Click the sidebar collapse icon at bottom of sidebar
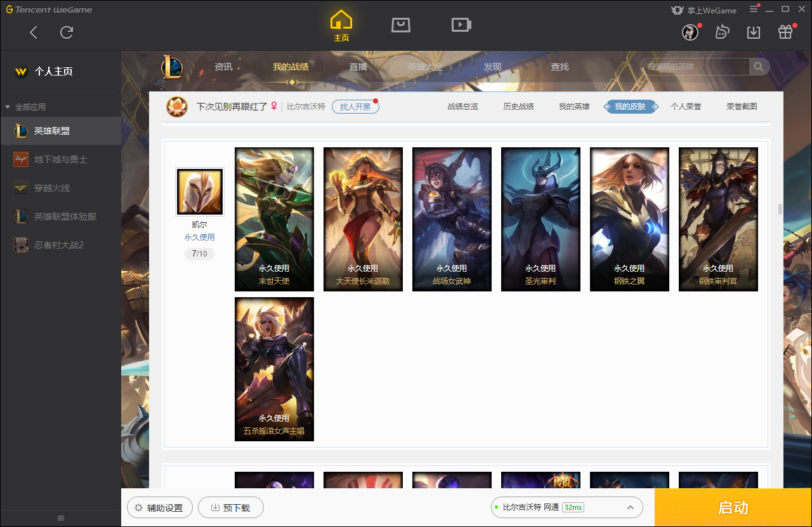812x527 pixels. [x=61, y=518]
